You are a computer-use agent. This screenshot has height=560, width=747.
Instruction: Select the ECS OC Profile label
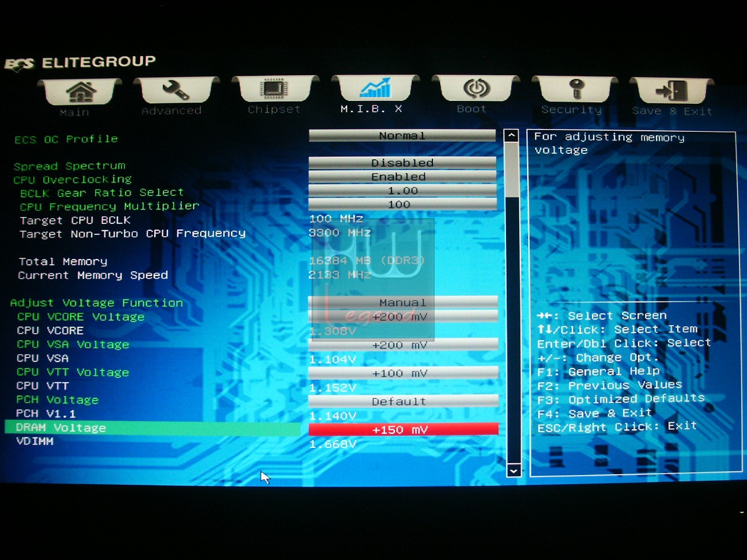point(66,139)
